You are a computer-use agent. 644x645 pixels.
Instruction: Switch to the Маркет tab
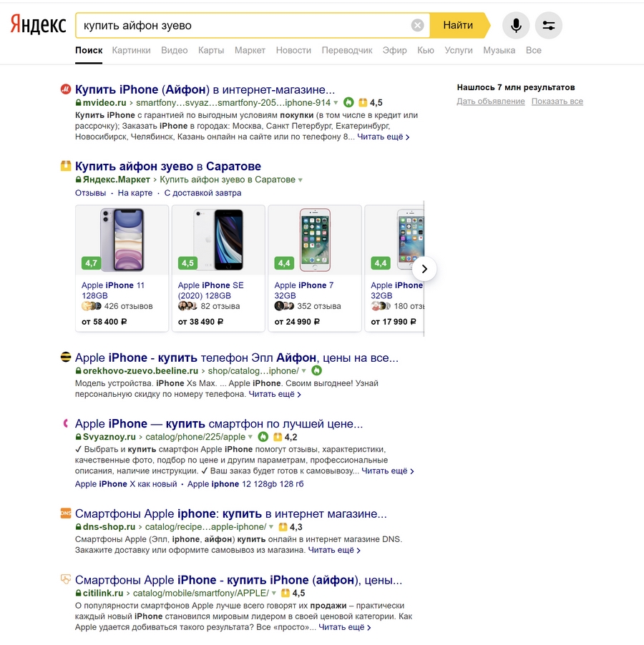point(250,50)
